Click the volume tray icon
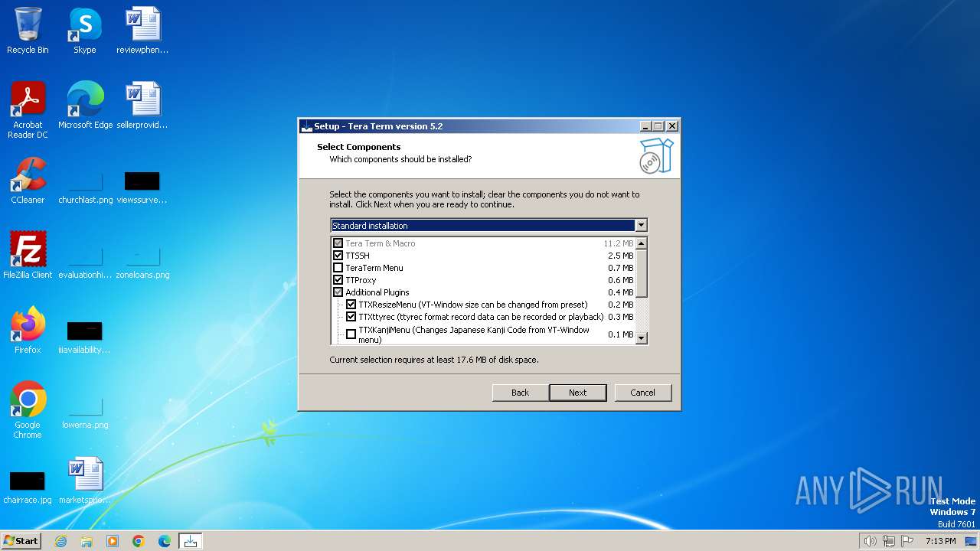The height and width of the screenshot is (551, 980). (x=870, y=541)
